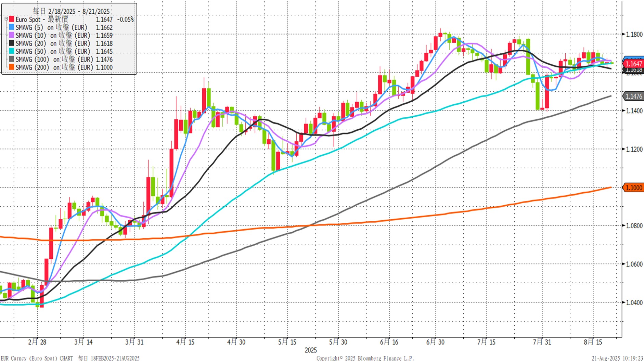644x362 pixels.
Task: Click the 2025 year label under the axis
Action: coord(311,350)
